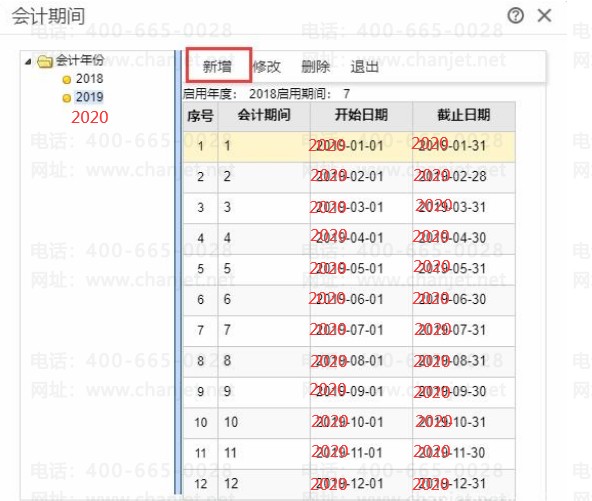Click the 会计期间 column header
Screen dimensions: 592x501
pos(264,116)
